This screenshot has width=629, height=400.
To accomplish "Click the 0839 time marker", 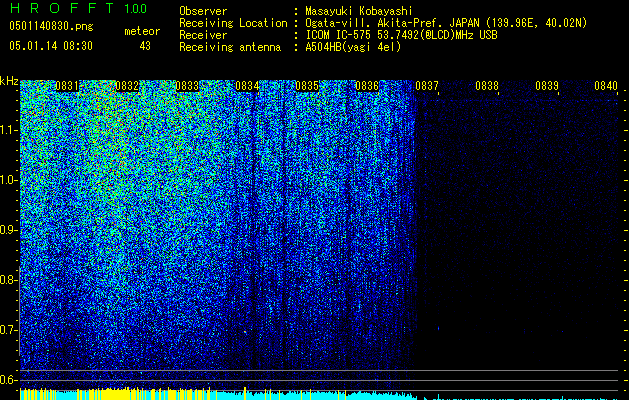I will tap(547, 86).
